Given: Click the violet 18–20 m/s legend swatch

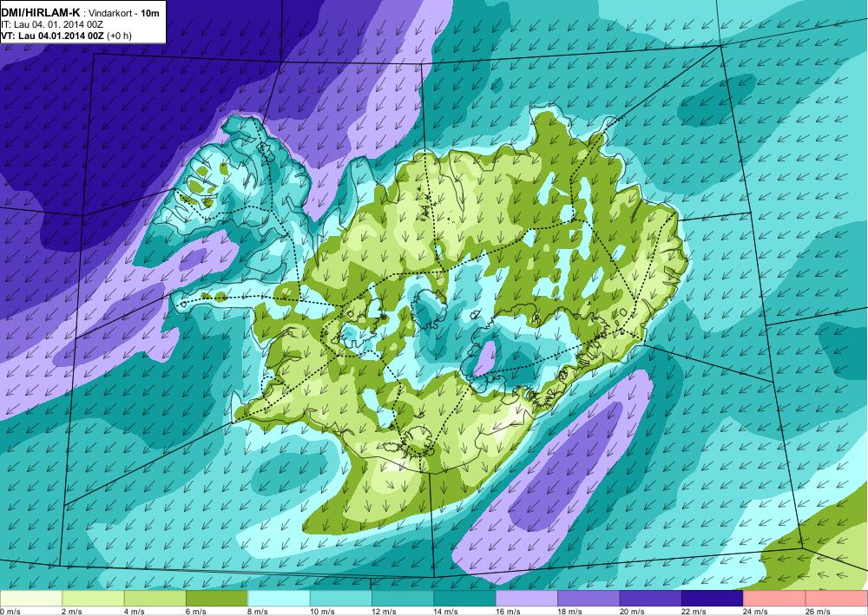Looking at the screenshot, I should point(589,599).
